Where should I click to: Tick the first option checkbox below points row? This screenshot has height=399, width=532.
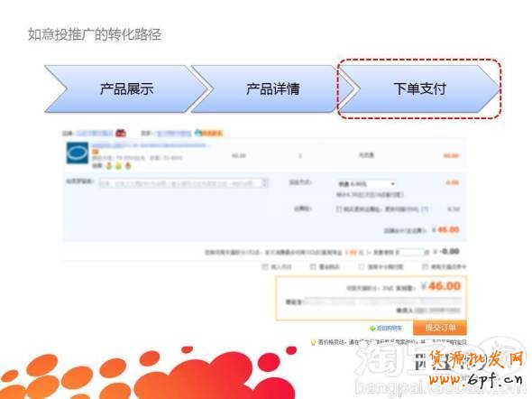tap(265, 266)
